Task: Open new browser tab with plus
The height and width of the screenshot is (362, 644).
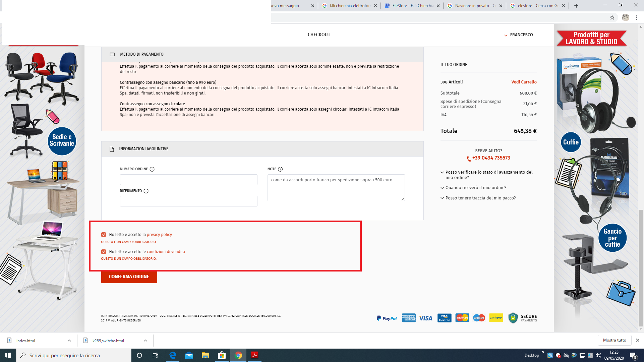Action: pos(576,6)
